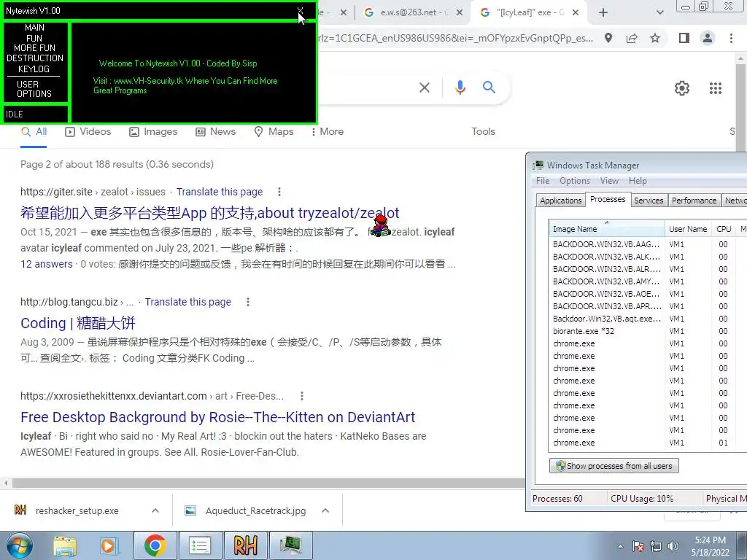Open Task Manager Options menu

pos(575,181)
